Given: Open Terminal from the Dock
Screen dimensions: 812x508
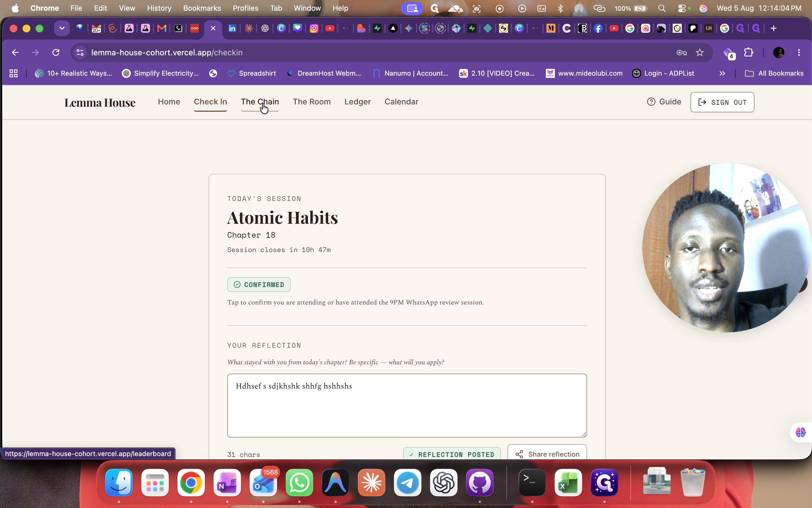Looking at the screenshot, I should 532,483.
